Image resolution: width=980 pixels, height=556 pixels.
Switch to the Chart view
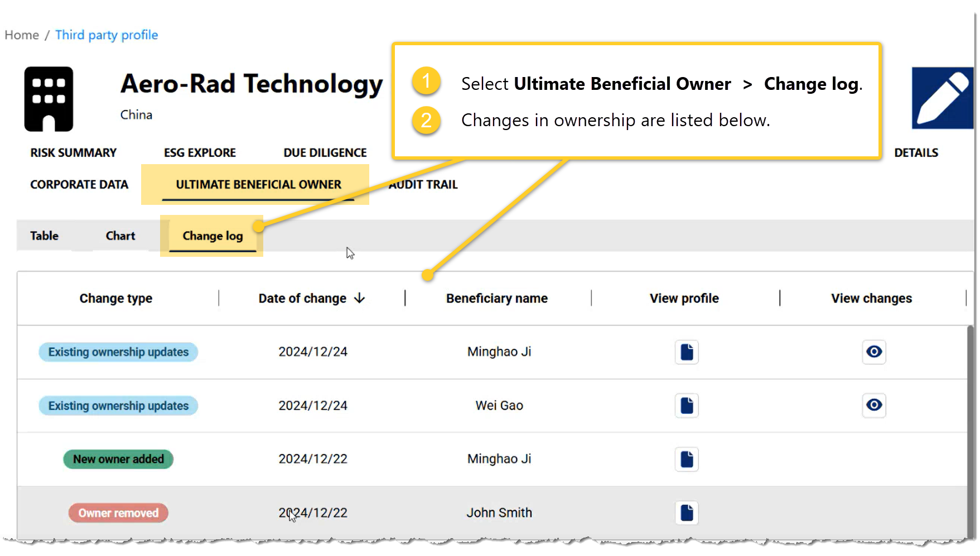(120, 236)
